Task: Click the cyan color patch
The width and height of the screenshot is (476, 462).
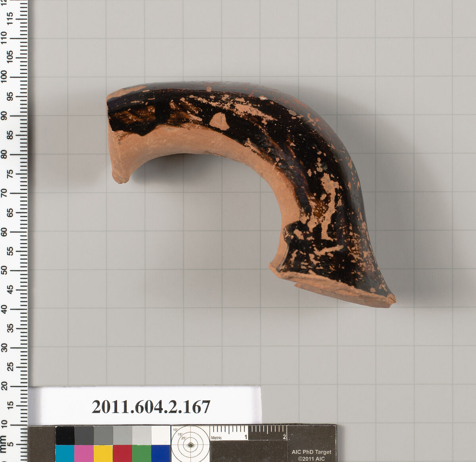Action: (x=65, y=453)
